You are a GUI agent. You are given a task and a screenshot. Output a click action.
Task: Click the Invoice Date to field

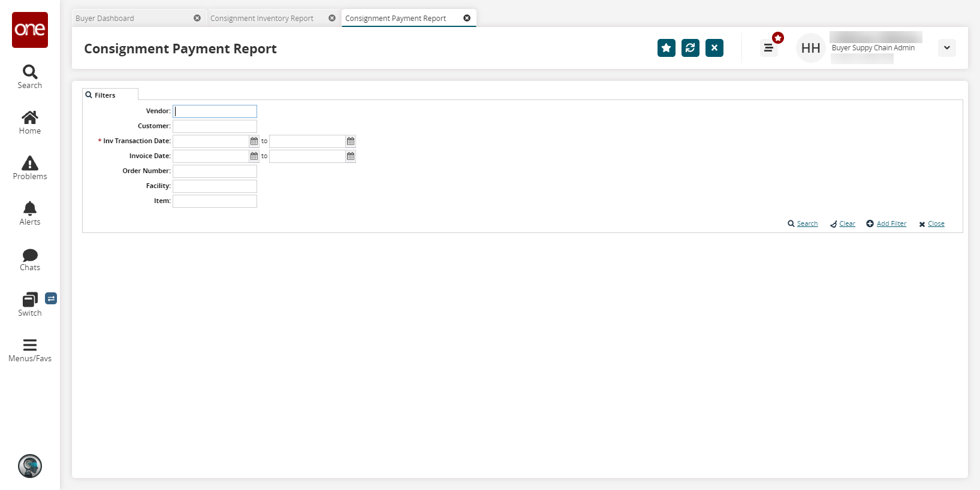coord(307,156)
